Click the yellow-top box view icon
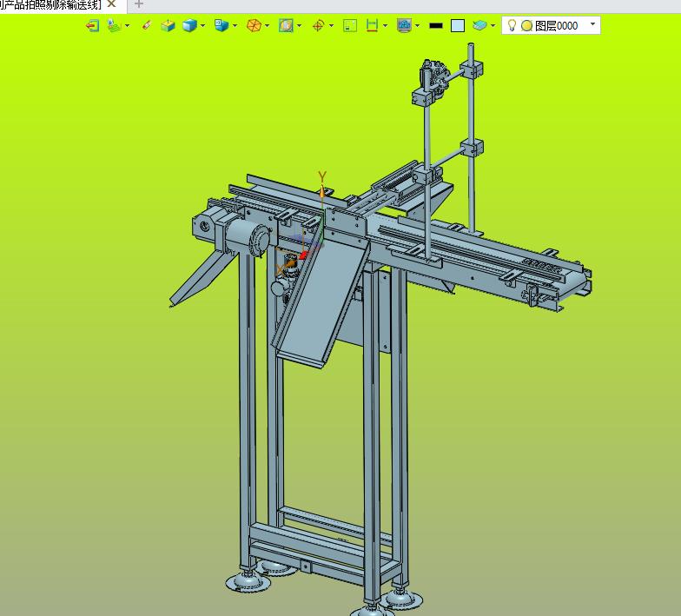 pos(168,26)
